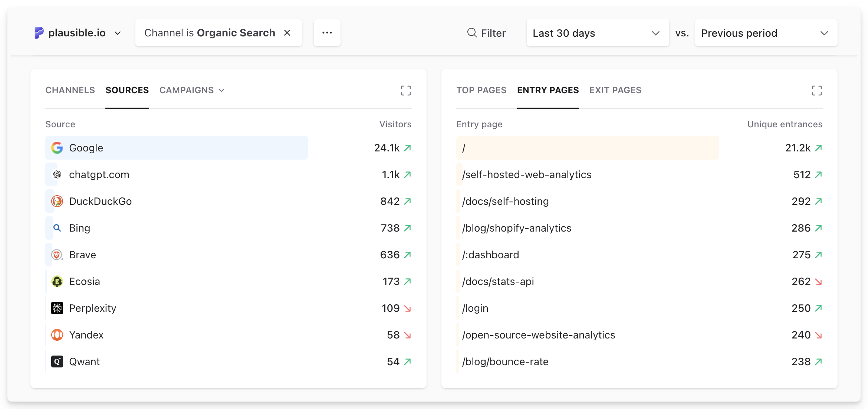
Task: Click the Qwant source icon
Action: tap(57, 361)
